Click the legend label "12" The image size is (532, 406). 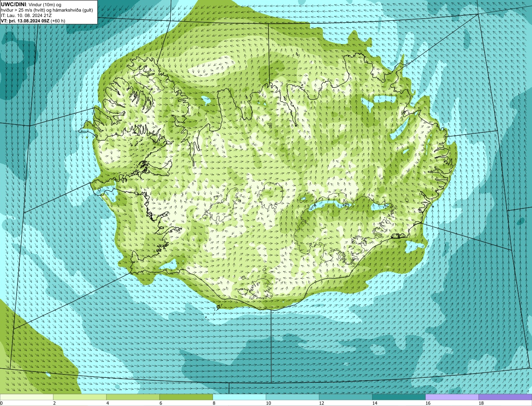(x=322, y=403)
